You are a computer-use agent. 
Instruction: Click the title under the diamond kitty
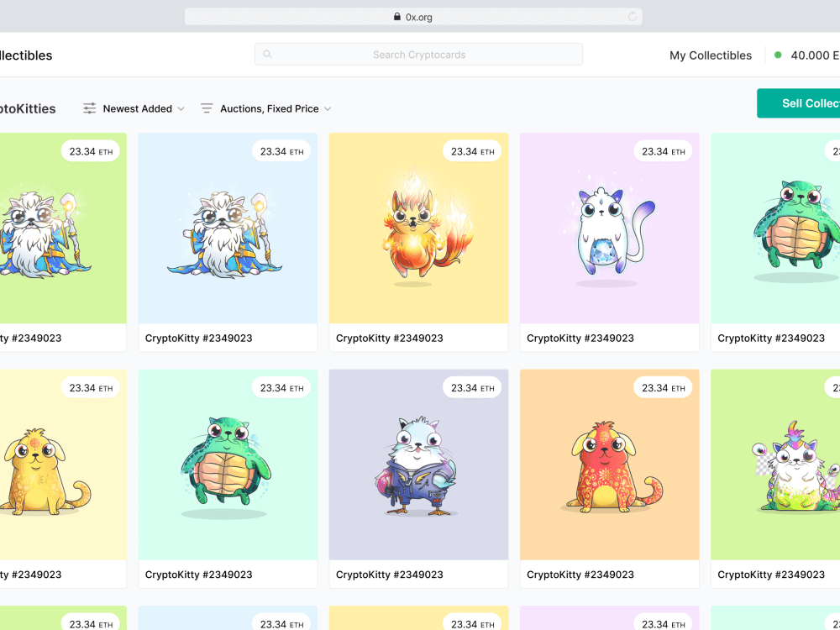tap(580, 338)
